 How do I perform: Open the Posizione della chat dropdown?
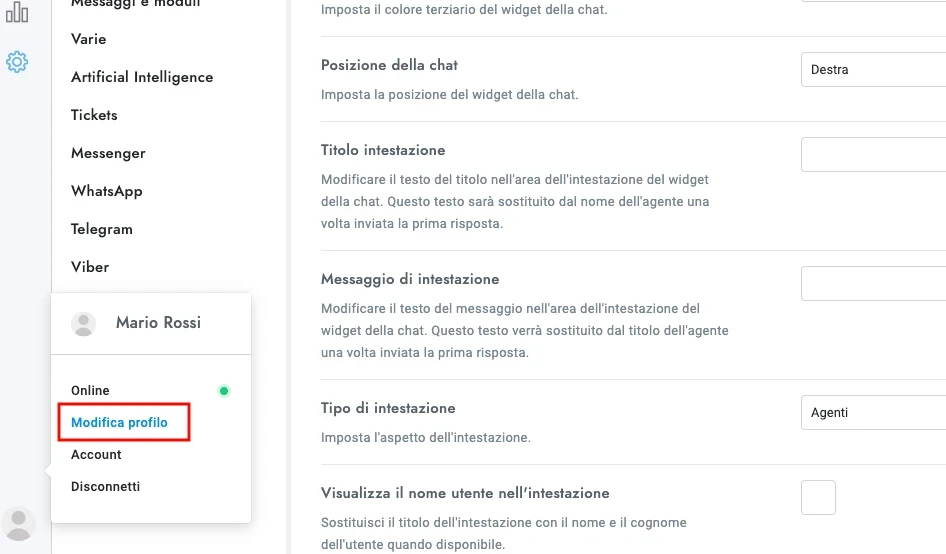[873, 70]
